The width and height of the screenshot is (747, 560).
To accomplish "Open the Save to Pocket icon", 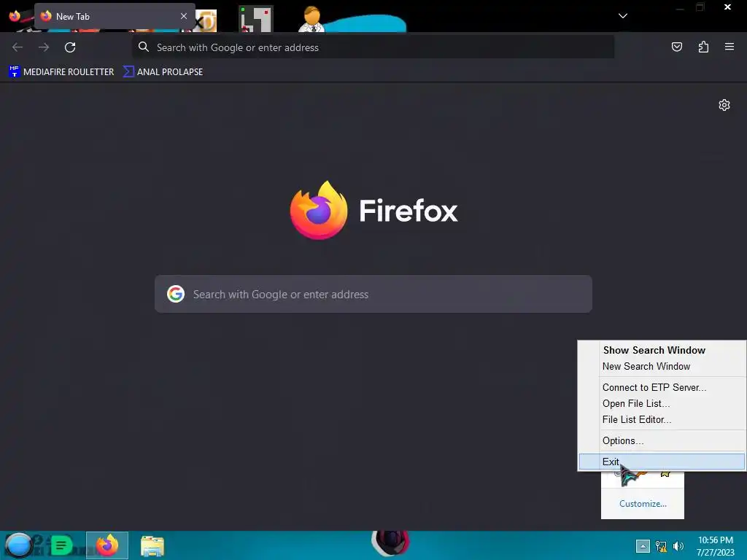I will (676, 47).
